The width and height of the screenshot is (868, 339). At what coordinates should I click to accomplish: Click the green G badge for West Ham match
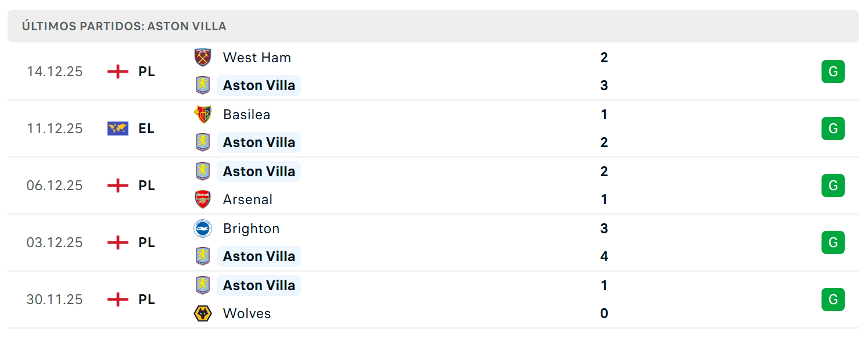pos(833,72)
